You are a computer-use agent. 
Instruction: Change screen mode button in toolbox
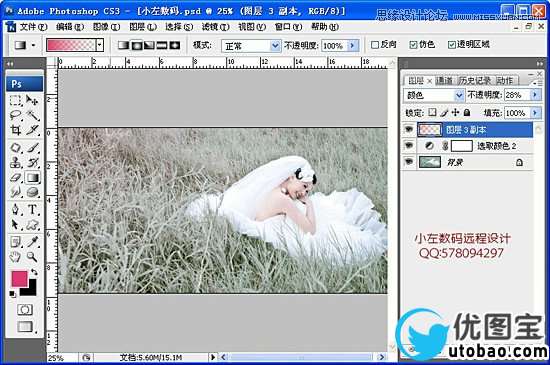[25, 327]
